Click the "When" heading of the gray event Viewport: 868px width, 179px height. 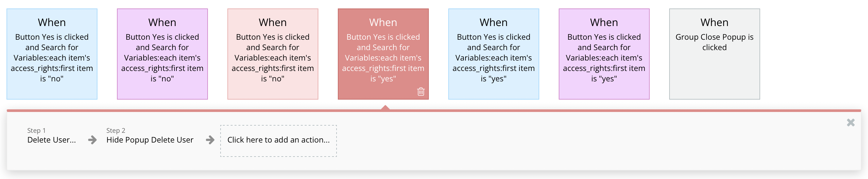[714, 22]
